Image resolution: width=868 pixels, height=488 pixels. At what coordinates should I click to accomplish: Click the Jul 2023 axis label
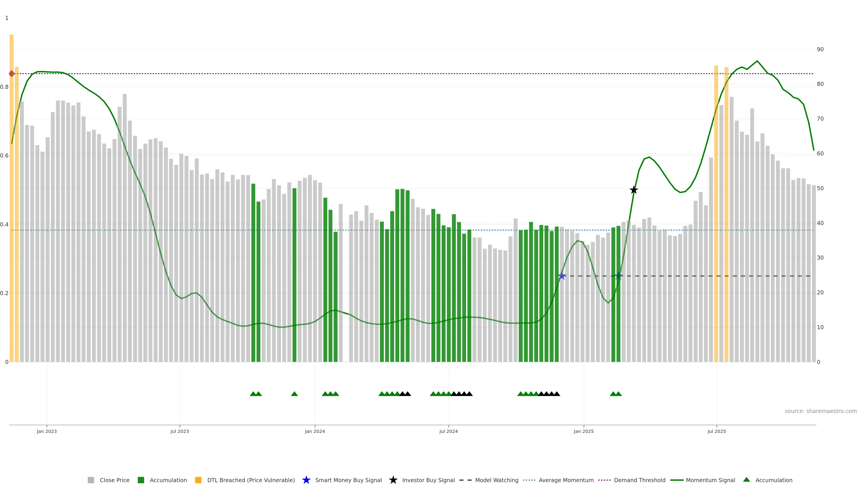pos(180,432)
